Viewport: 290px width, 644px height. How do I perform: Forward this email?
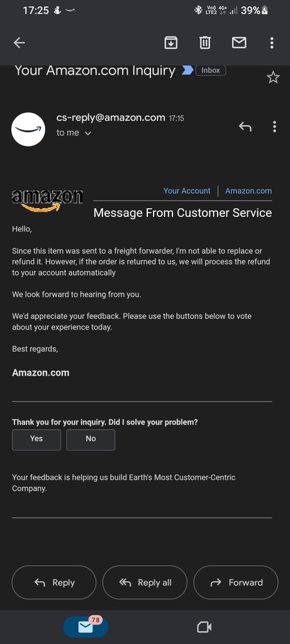tap(236, 582)
